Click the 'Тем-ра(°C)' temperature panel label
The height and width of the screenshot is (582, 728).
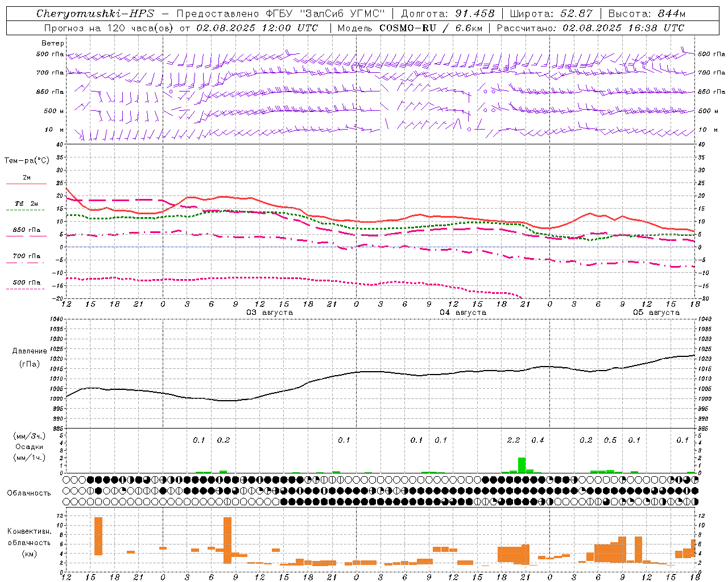tap(27, 161)
